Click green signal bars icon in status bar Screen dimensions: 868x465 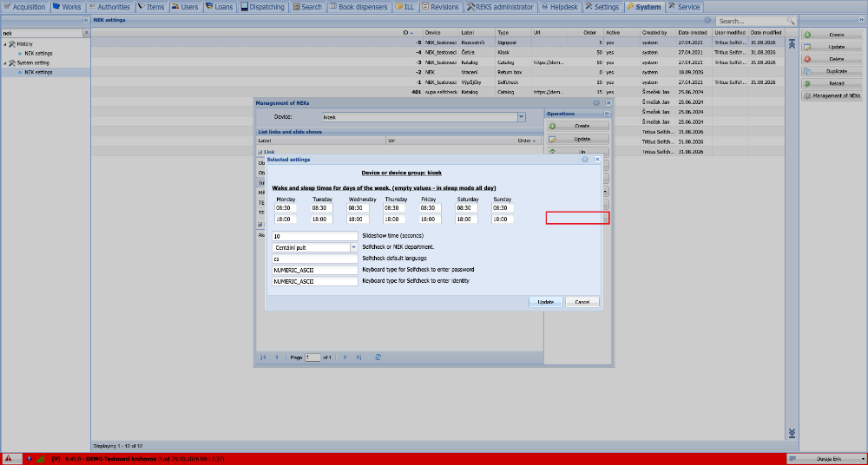click(x=41, y=459)
